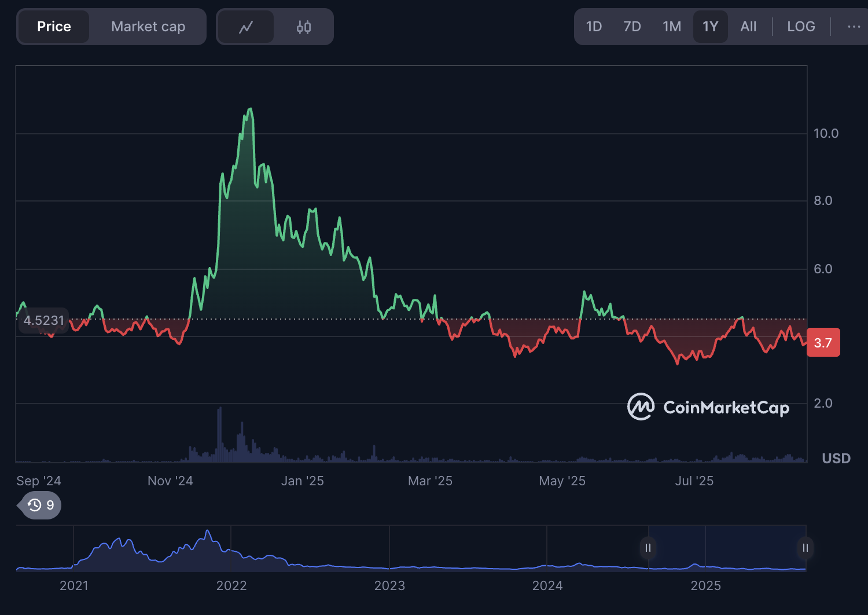868x615 pixels.
Task: Set time range to 1Y
Action: (x=710, y=27)
